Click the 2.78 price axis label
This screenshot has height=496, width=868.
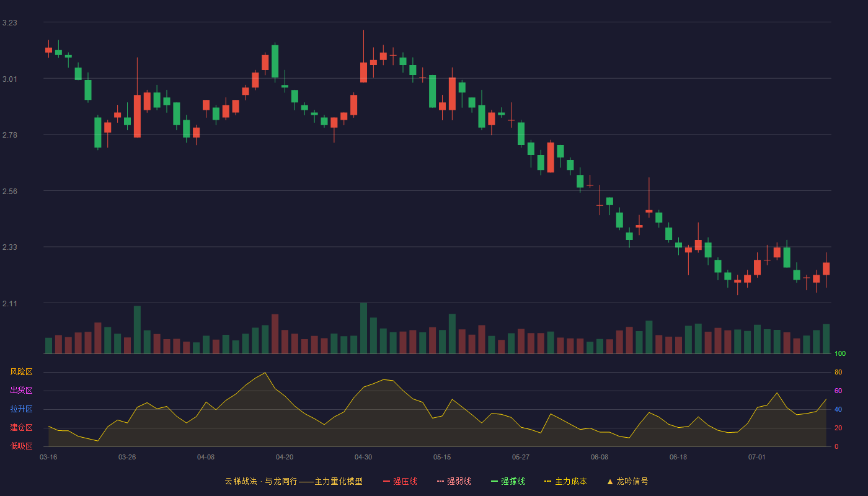tap(9, 135)
